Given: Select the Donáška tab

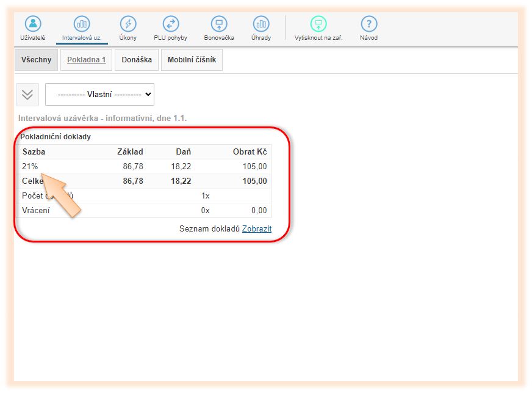Looking at the screenshot, I should (x=137, y=60).
